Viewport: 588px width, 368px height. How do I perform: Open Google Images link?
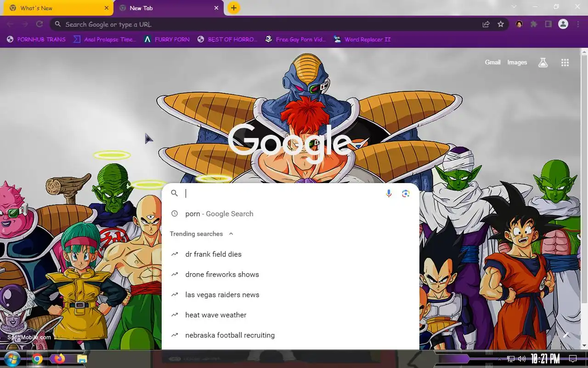[517, 63]
